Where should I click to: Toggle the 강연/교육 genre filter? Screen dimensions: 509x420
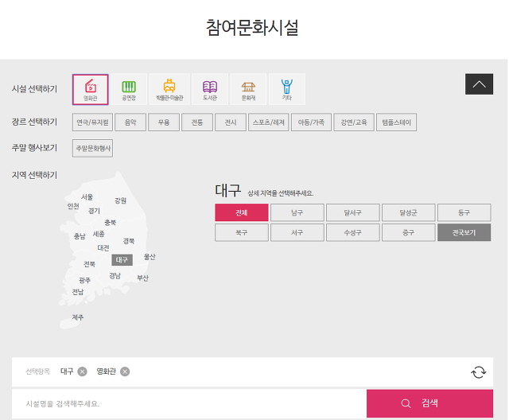point(354,122)
